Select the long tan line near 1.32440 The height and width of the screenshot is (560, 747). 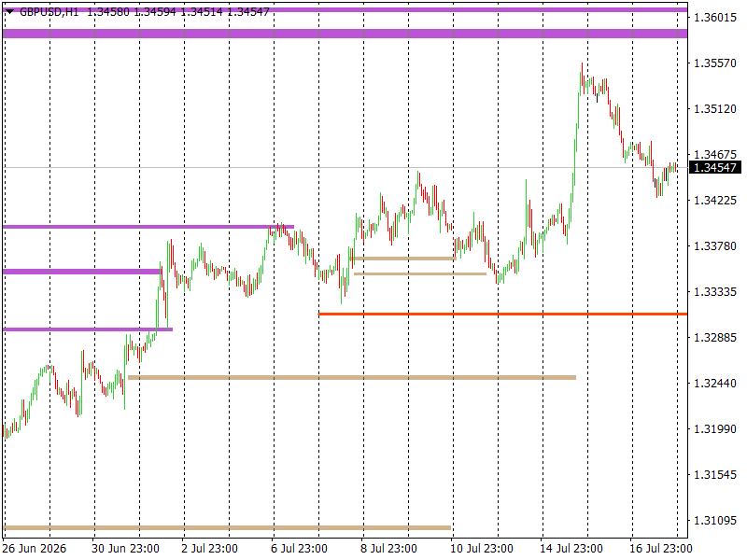(x=352, y=378)
